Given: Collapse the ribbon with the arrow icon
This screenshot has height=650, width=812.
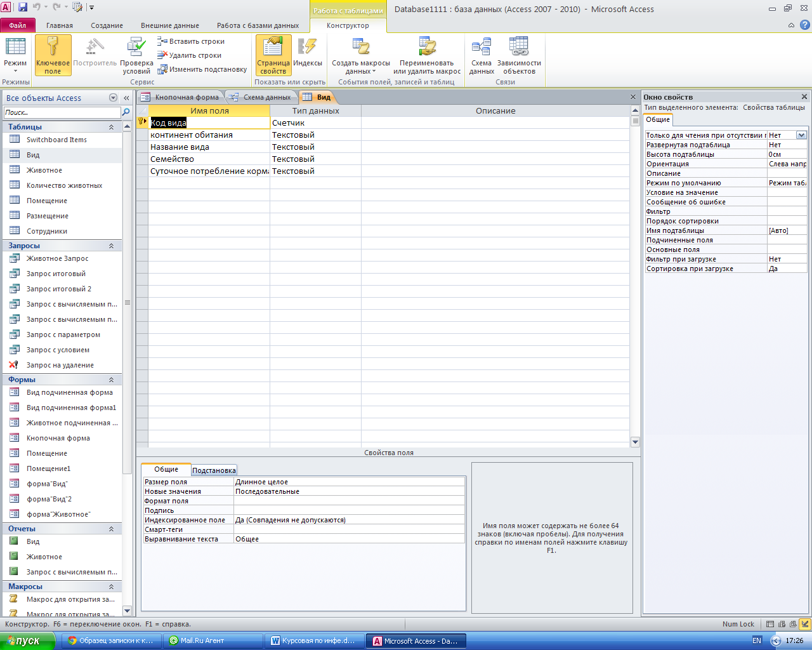Looking at the screenshot, I should tap(791, 25).
